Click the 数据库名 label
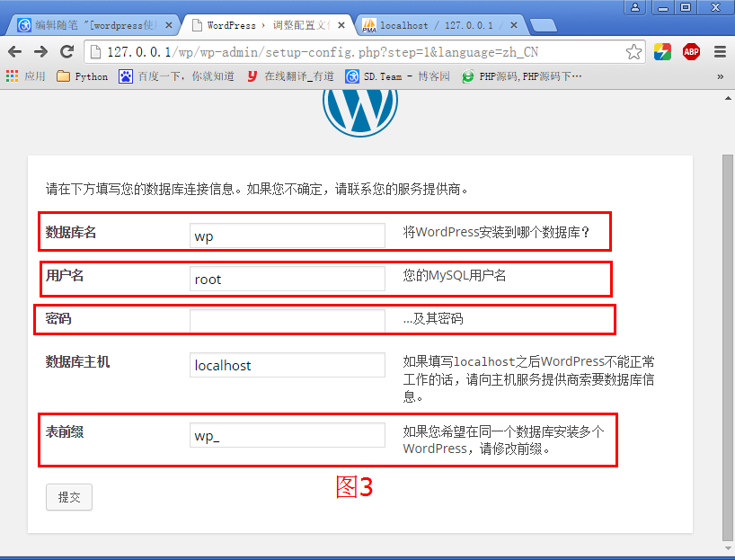The width and height of the screenshot is (735, 560). tap(71, 232)
